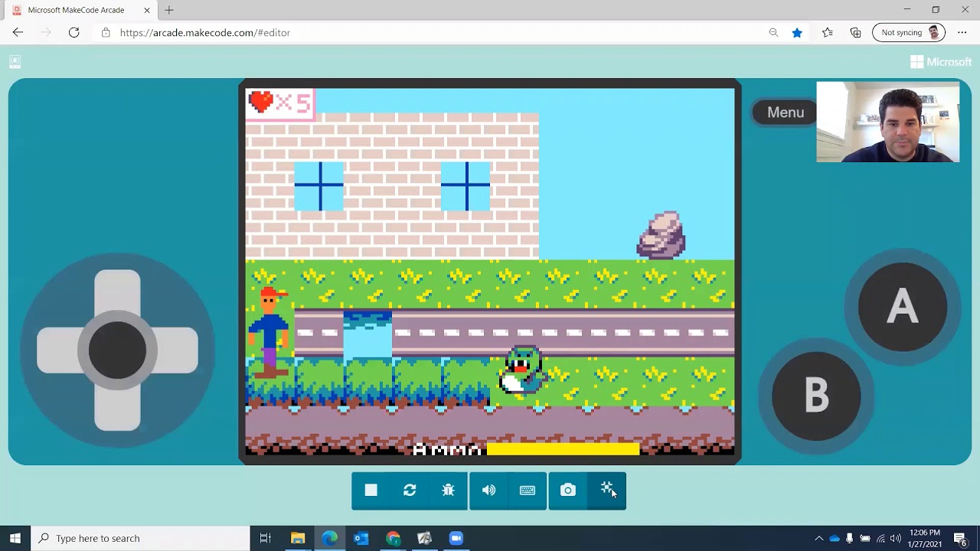The image size is (980, 551).
Task: Open the Favorites list icon
Action: [828, 32]
